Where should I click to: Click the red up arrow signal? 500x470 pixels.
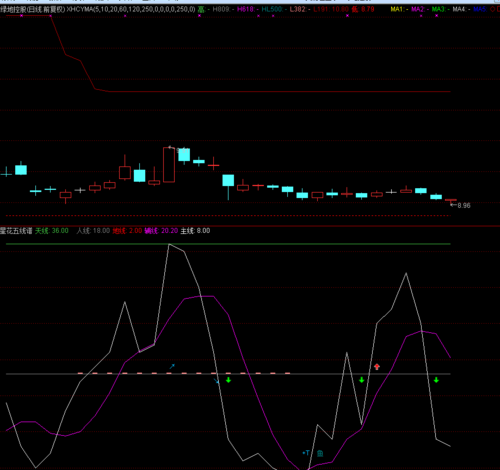tap(377, 367)
